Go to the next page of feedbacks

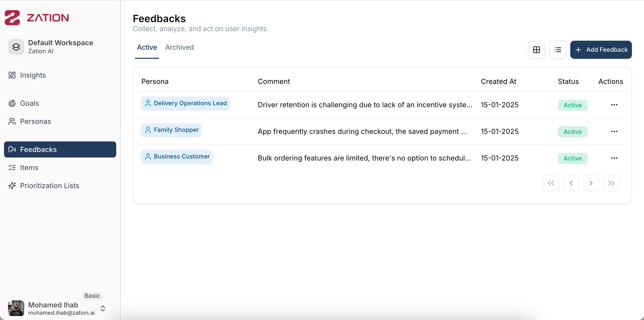[591, 183]
